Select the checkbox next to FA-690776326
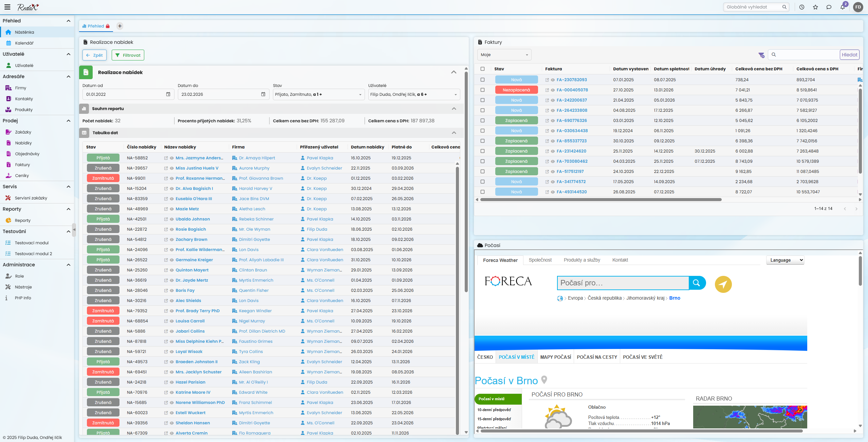Viewport: 868px width, 442px height. click(483, 120)
